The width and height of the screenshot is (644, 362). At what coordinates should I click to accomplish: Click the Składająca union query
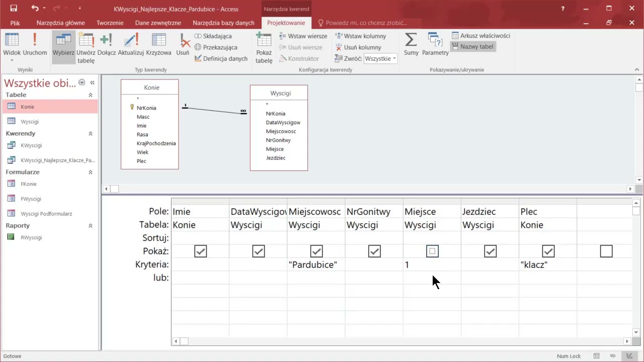[213, 36]
